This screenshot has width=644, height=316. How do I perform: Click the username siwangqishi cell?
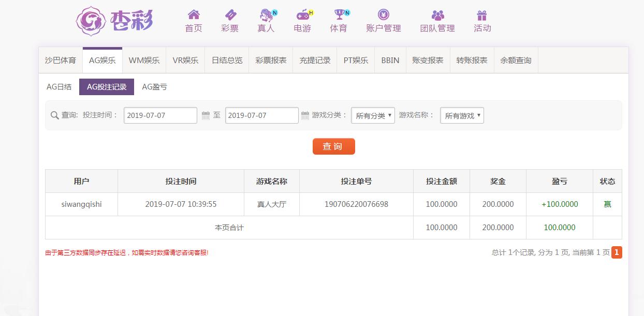tap(81, 204)
